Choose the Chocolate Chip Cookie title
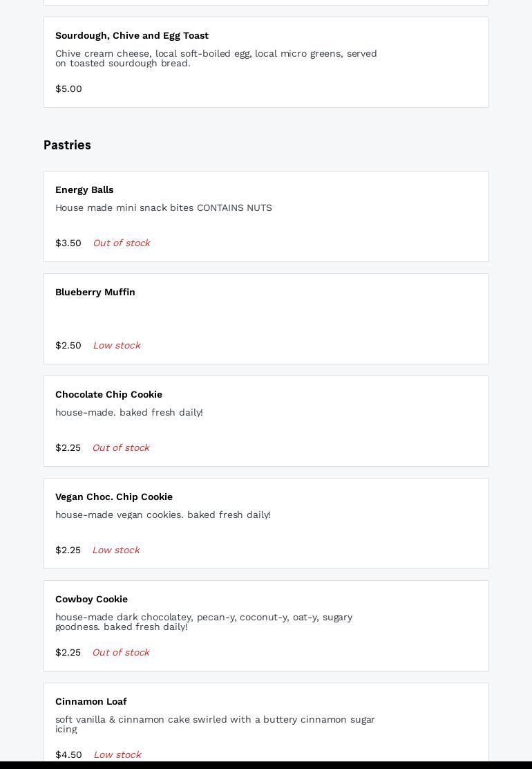Image resolution: width=532 pixels, height=769 pixels. pos(108,395)
